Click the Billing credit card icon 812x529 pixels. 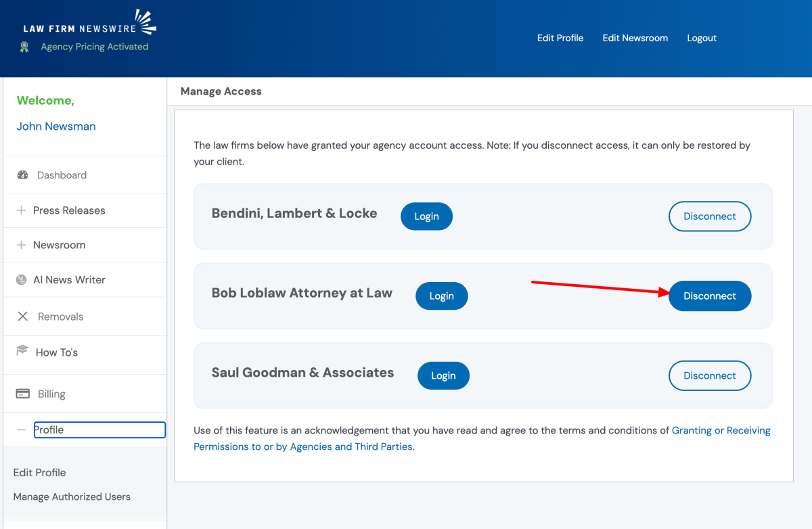tap(22, 394)
